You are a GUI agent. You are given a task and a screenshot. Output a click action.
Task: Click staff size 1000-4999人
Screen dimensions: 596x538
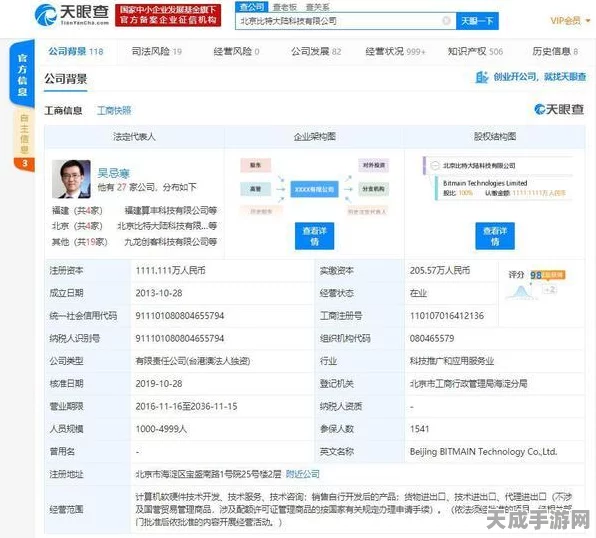(x=161, y=429)
